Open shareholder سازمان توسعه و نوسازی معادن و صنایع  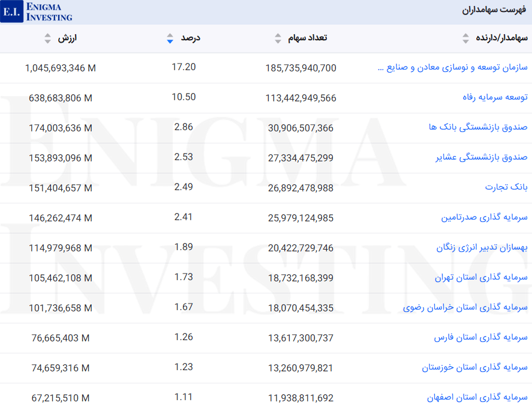click(x=453, y=68)
